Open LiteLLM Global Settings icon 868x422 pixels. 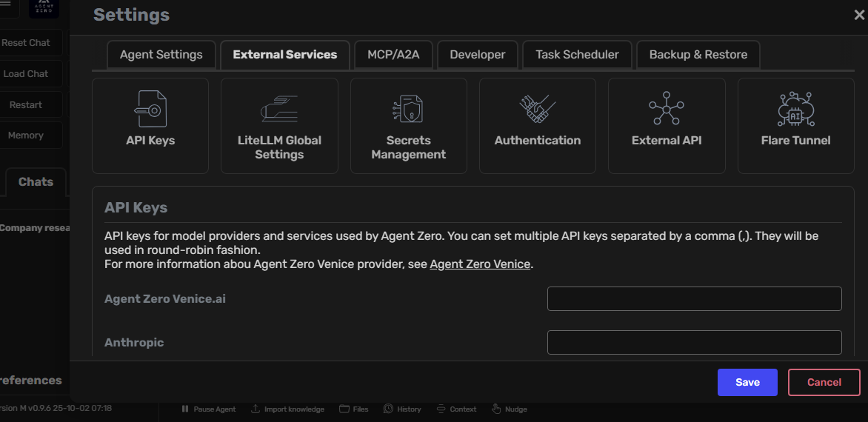coord(279,109)
